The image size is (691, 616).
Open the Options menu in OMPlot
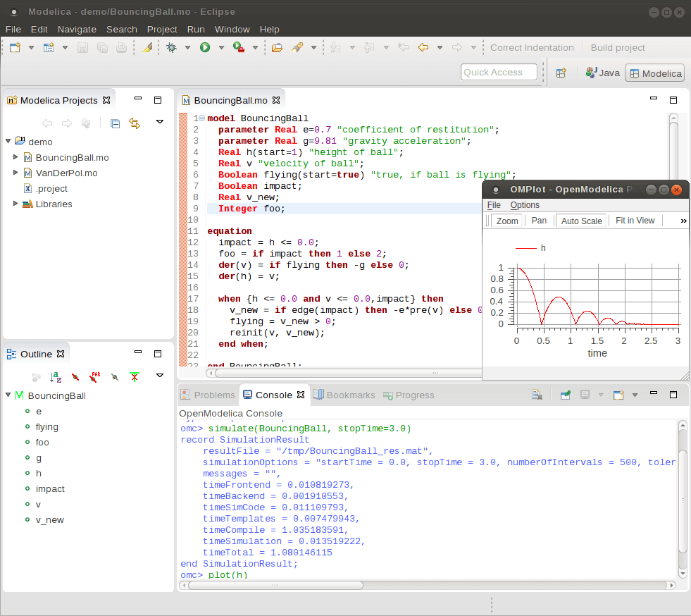[524, 205]
